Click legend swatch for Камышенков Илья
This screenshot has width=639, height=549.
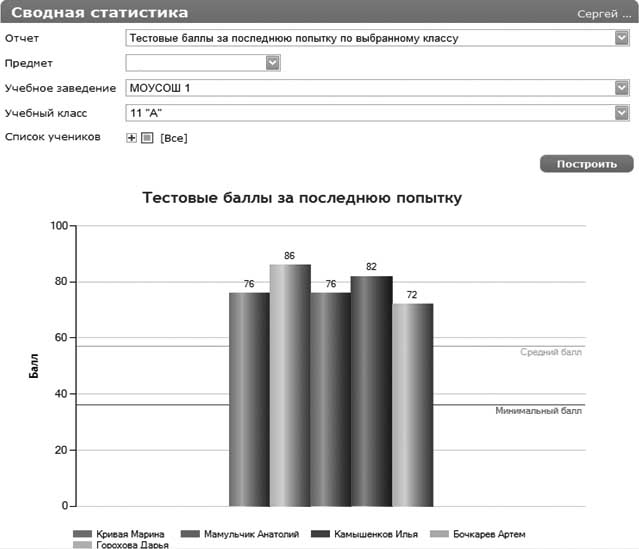pyautogui.click(x=320, y=534)
